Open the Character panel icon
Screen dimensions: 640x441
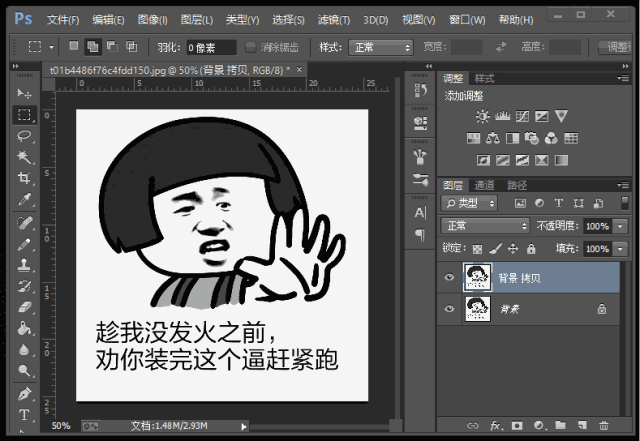click(x=420, y=213)
